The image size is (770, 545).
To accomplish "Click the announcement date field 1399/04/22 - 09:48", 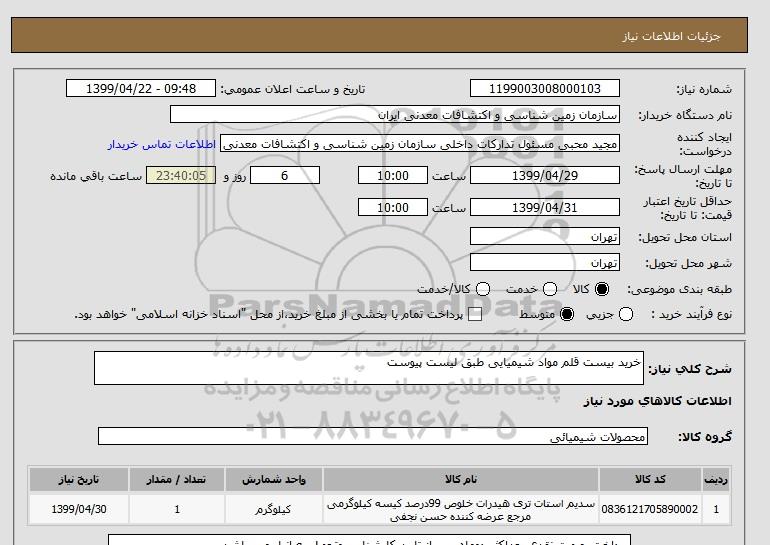I will 141,88.
